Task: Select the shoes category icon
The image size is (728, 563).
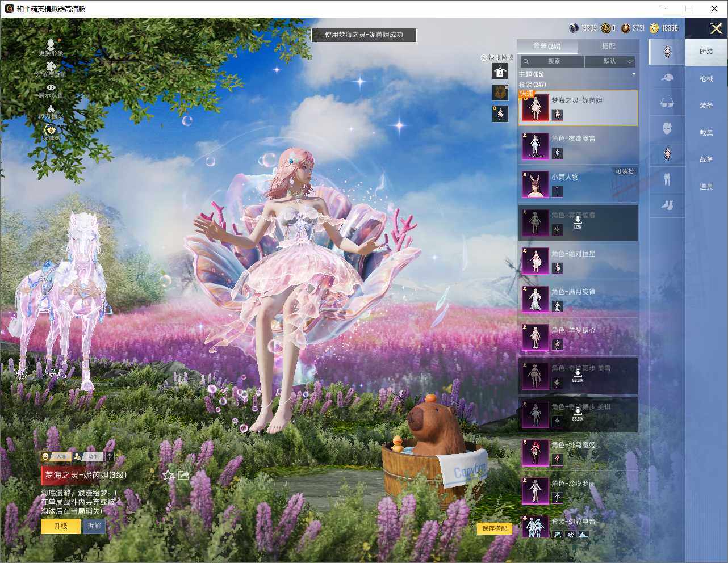Action: point(667,205)
